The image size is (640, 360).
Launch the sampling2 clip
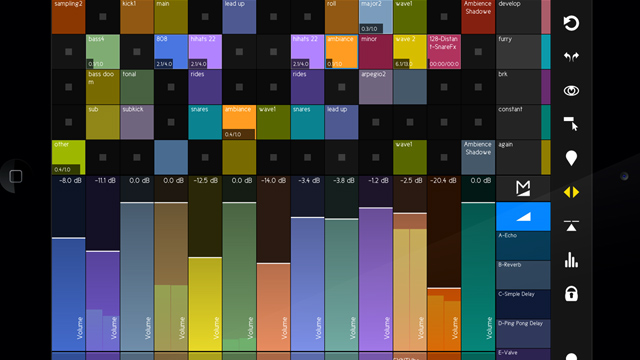[x=69, y=17]
